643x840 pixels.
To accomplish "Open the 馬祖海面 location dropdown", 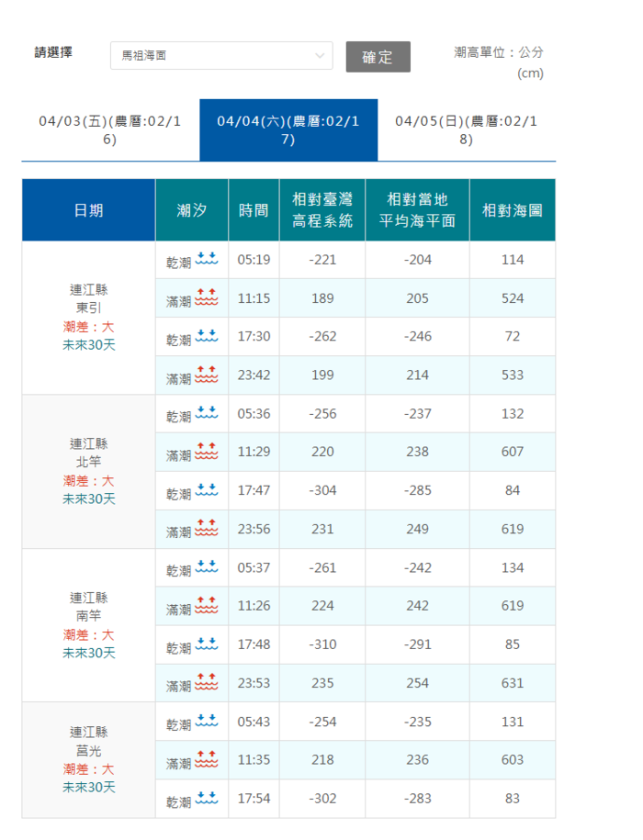I will [220, 56].
